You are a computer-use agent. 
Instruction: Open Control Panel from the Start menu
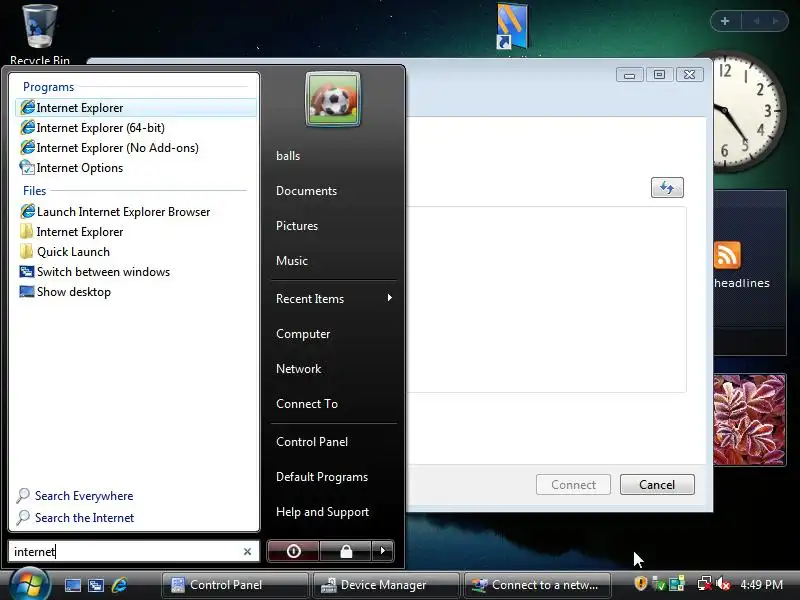(312, 442)
